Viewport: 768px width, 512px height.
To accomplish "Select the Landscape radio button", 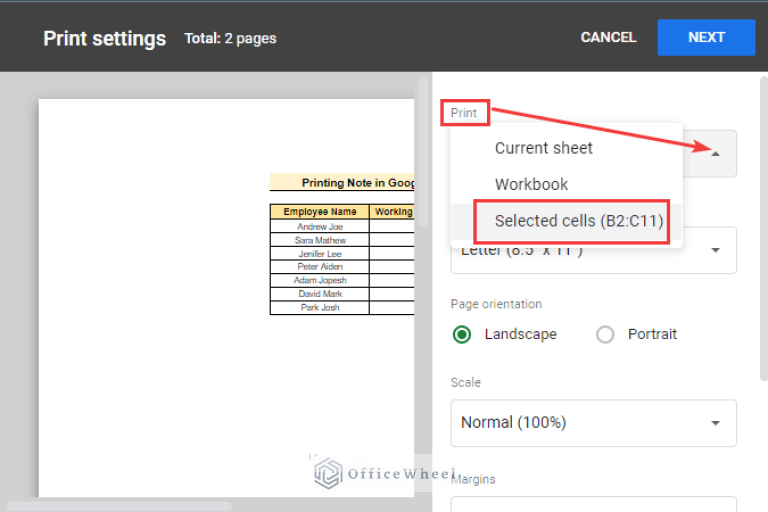I will [461, 335].
